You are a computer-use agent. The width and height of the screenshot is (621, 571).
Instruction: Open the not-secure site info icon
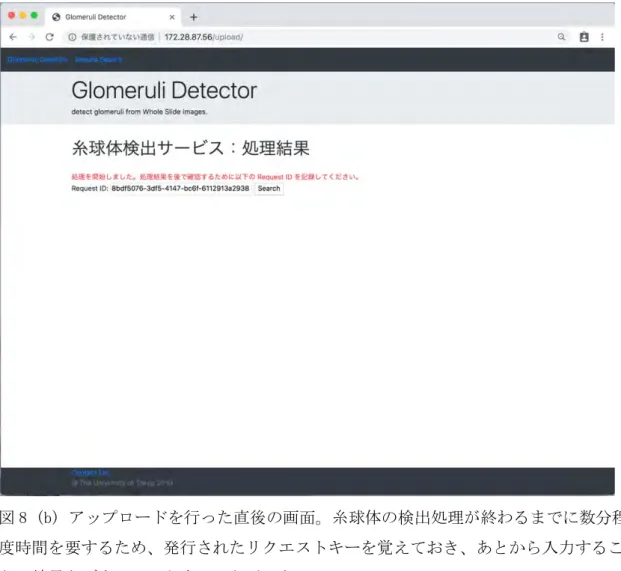click(x=72, y=37)
